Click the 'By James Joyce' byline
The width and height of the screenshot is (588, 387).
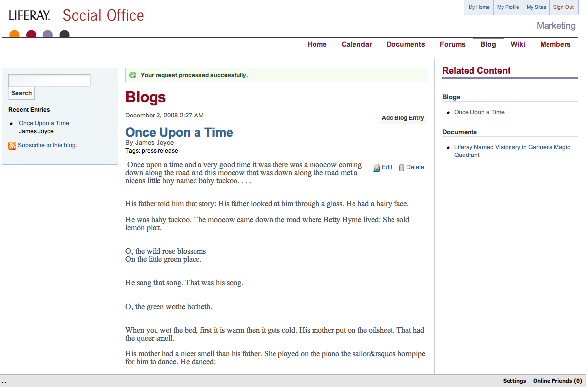coord(150,143)
